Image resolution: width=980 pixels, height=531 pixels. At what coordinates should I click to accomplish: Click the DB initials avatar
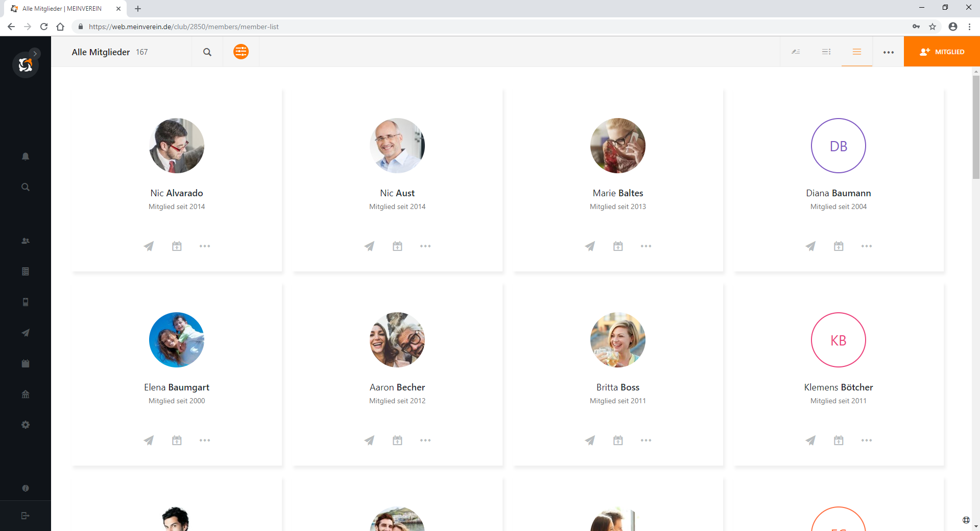[x=839, y=146]
